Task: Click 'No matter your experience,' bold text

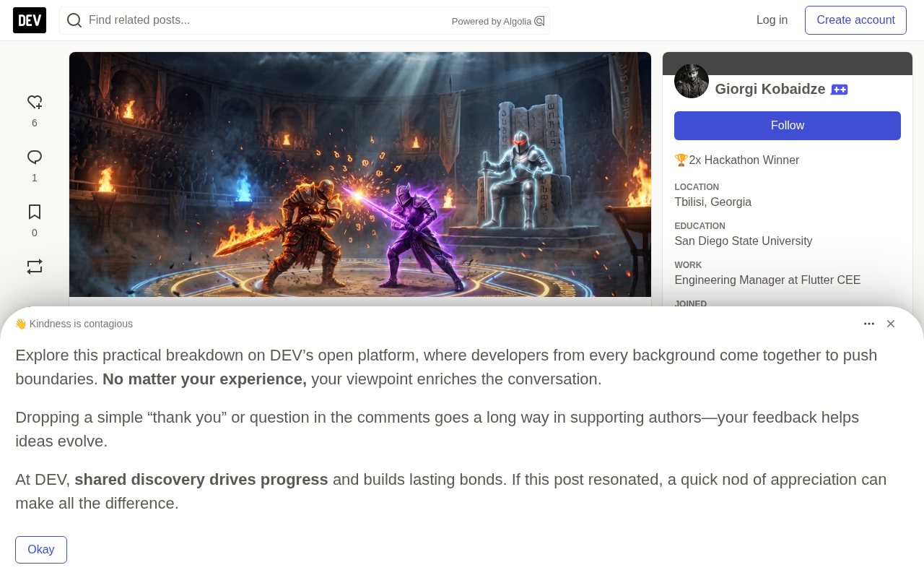Action: [204, 379]
